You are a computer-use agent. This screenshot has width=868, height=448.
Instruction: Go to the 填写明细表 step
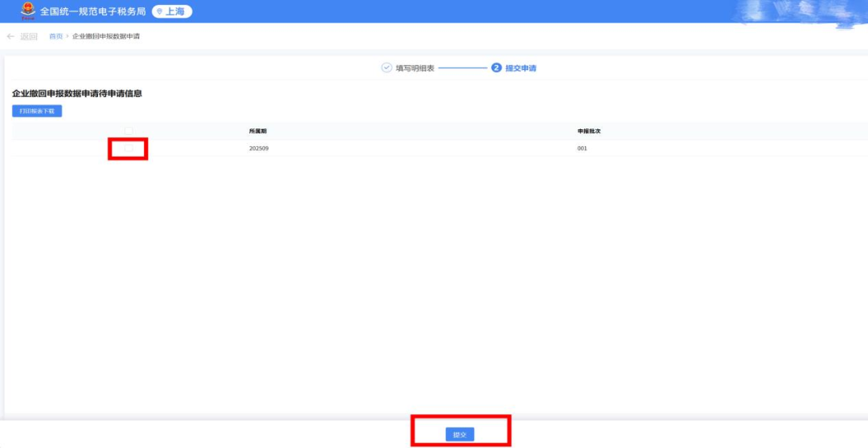pyautogui.click(x=415, y=68)
